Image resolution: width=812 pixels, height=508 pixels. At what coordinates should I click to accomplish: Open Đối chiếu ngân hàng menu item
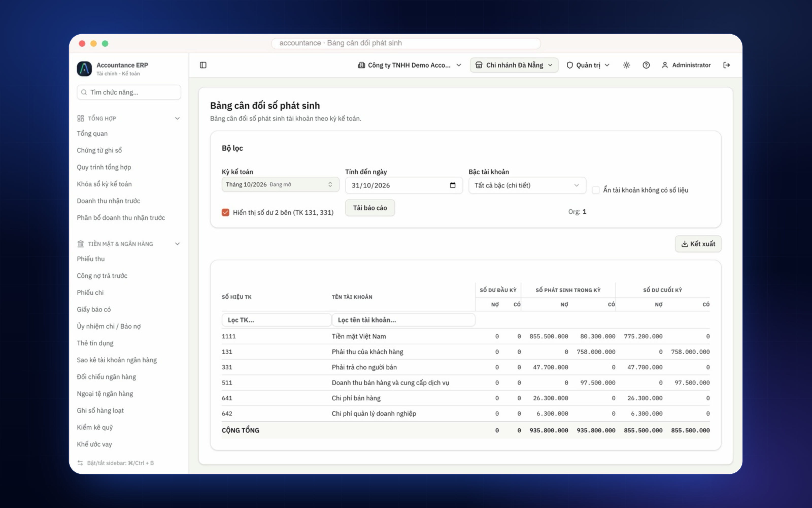click(x=106, y=377)
